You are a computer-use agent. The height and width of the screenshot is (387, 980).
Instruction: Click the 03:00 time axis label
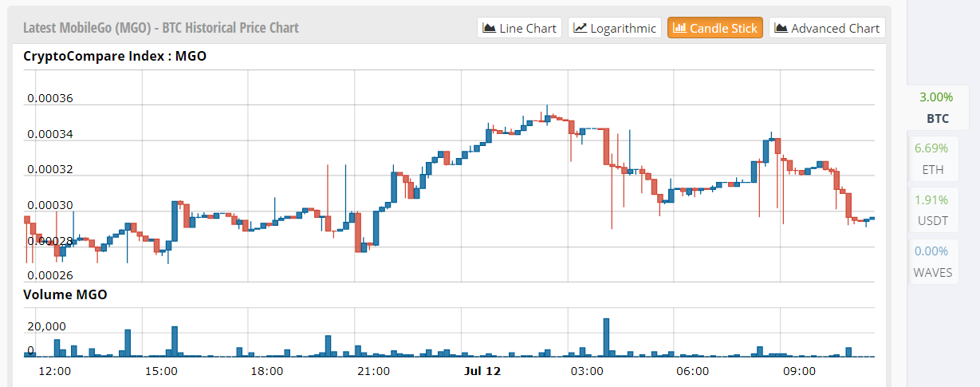tap(586, 371)
